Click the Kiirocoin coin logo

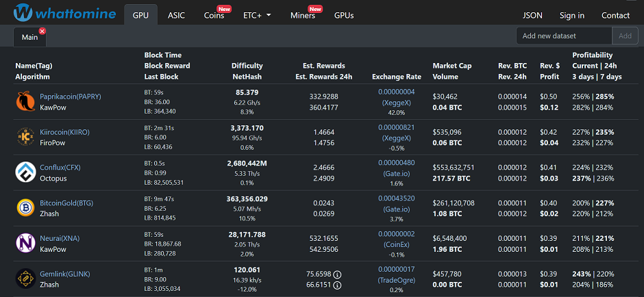coord(25,137)
